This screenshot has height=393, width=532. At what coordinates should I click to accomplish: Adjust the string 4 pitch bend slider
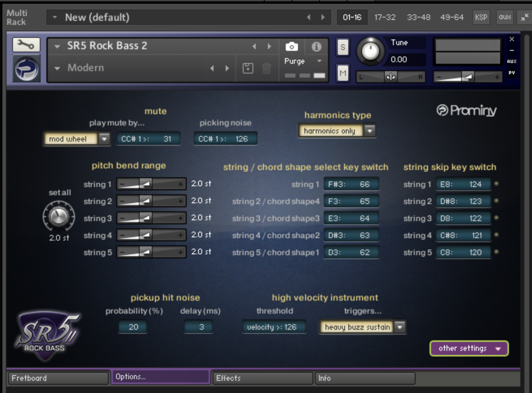(x=152, y=235)
